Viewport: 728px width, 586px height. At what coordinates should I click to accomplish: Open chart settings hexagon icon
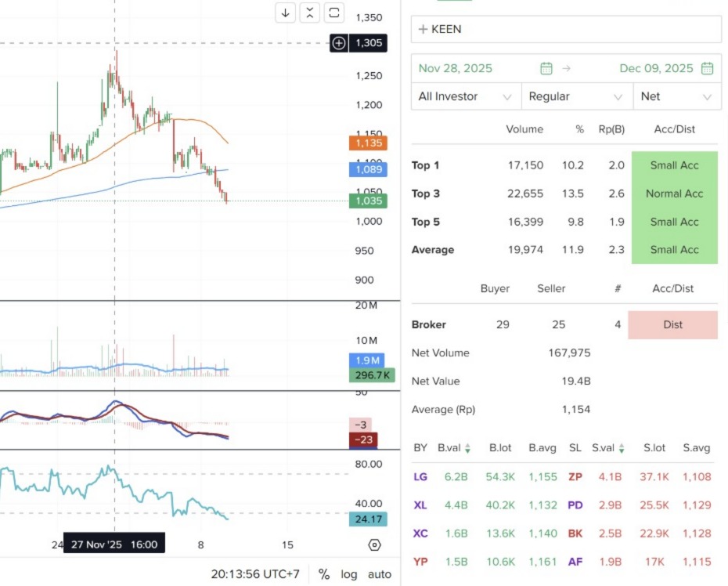[x=374, y=545]
